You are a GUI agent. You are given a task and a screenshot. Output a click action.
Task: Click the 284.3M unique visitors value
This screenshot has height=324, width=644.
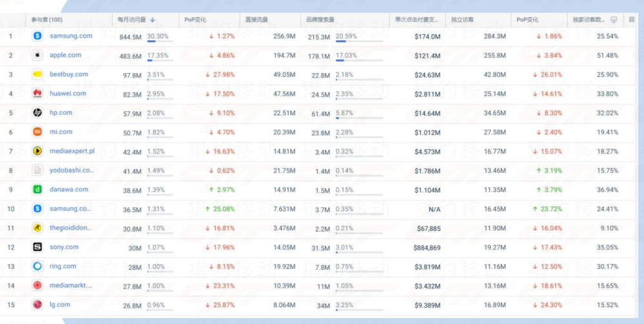tap(495, 37)
